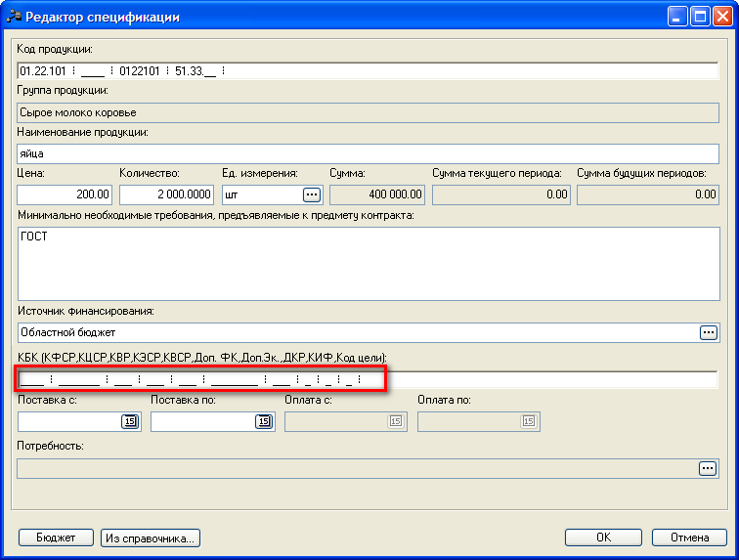This screenshot has height=560, width=739.
Task: Cancel the dialog with "Отмена"
Action: pyautogui.click(x=688, y=538)
